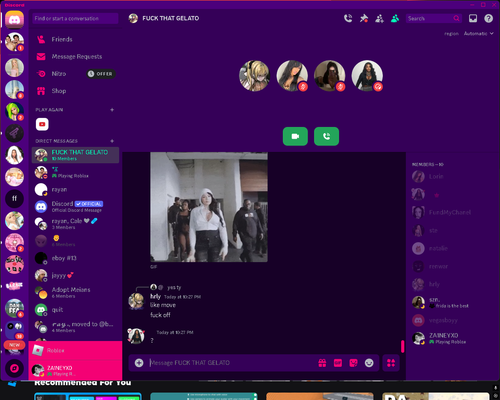Join call with green video button
The image size is (500, 400).
coord(295,136)
